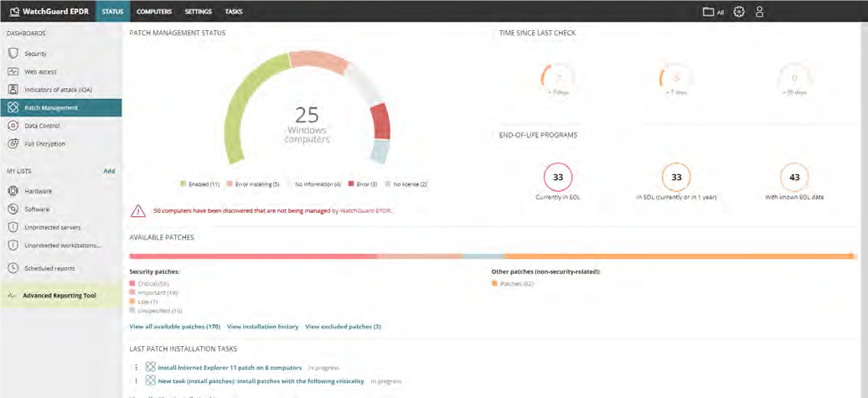Image resolution: width=868 pixels, height=398 pixels.
Task: Click the user account icon
Action: point(759,11)
